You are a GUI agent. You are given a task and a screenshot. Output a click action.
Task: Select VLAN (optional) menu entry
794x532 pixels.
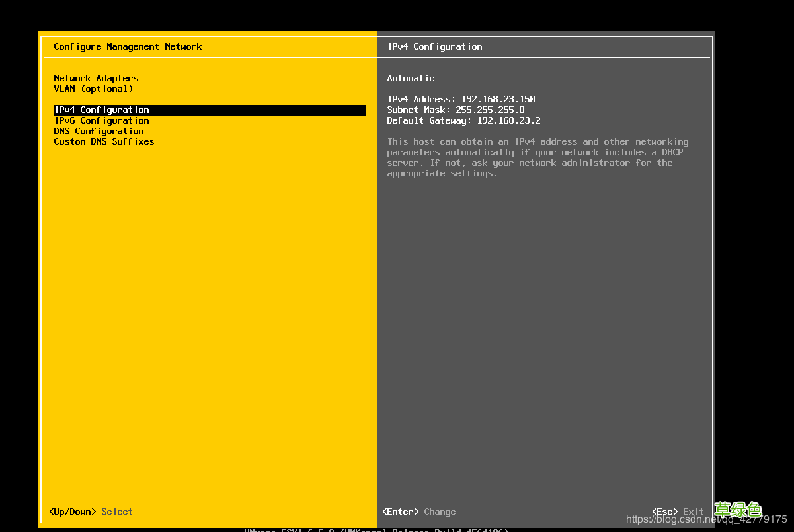click(93, 89)
